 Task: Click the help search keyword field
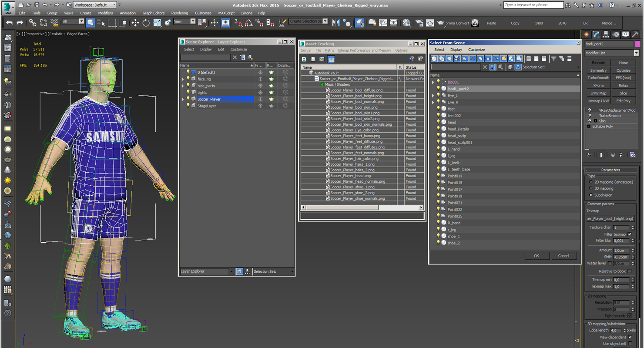(533, 5)
